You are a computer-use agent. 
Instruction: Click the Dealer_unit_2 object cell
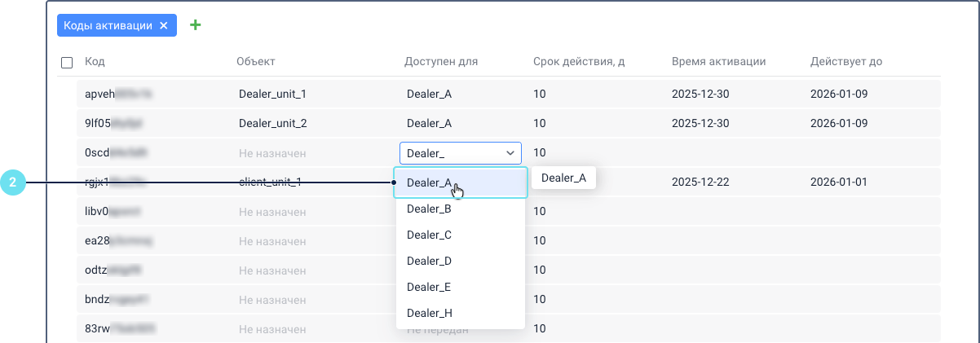(x=273, y=123)
